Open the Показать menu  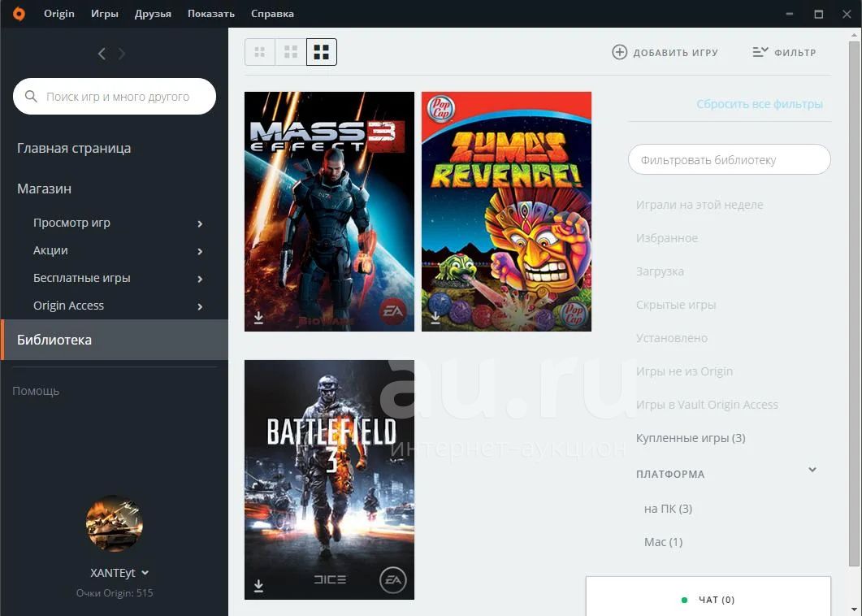(211, 14)
